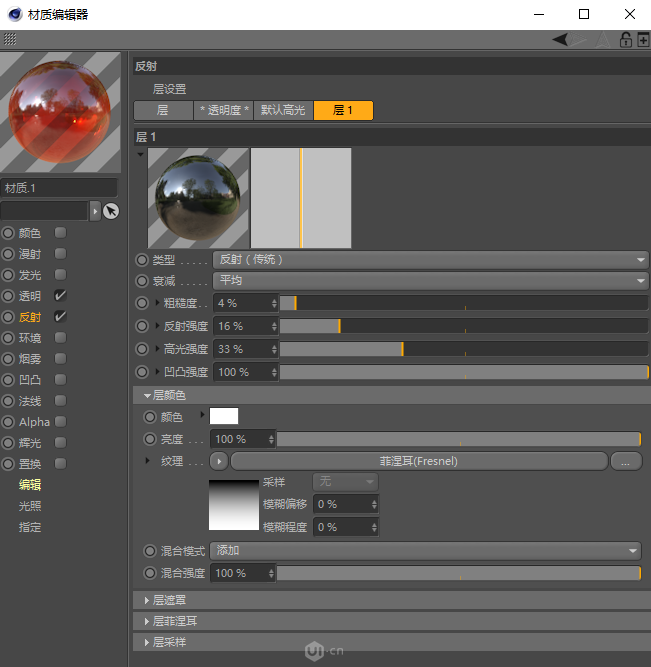Click the cursor picker icon beside layer field
The height and width of the screenshot is (667, 651).
coord(111,211)
